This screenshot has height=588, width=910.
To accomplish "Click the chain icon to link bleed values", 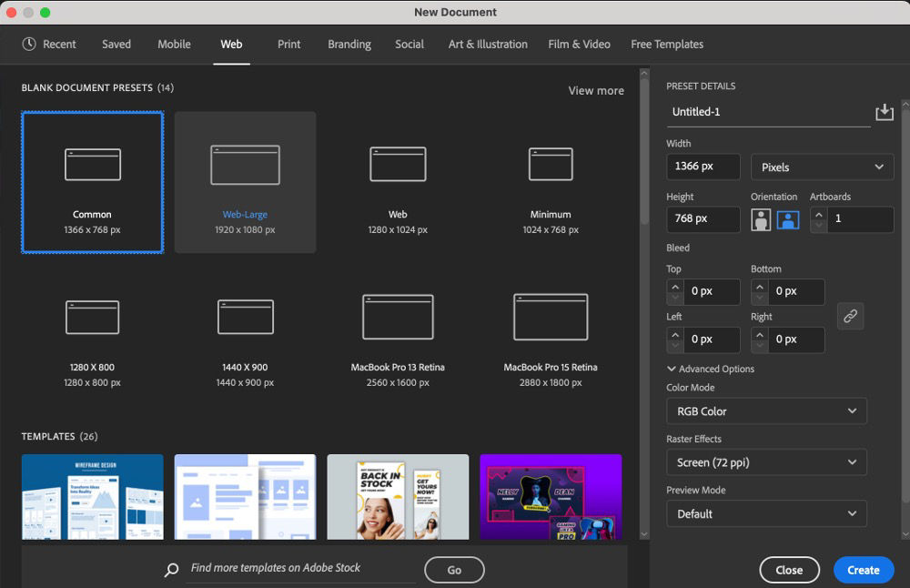I will (x=851, y=316).
